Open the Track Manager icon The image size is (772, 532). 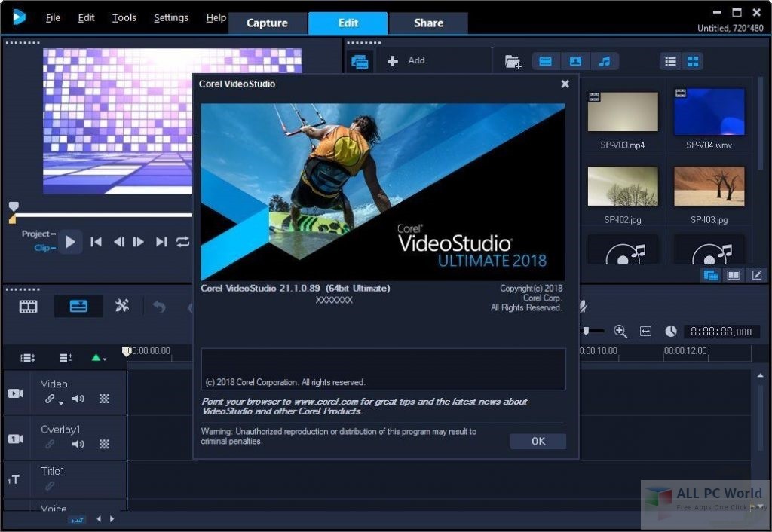pos(66,358)
